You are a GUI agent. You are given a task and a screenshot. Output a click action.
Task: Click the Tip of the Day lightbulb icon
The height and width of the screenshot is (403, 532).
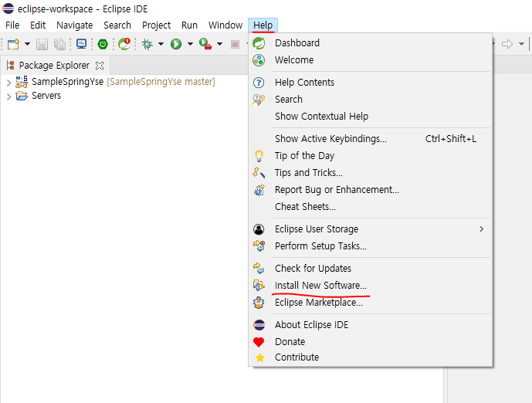click(x=259, y=156)
